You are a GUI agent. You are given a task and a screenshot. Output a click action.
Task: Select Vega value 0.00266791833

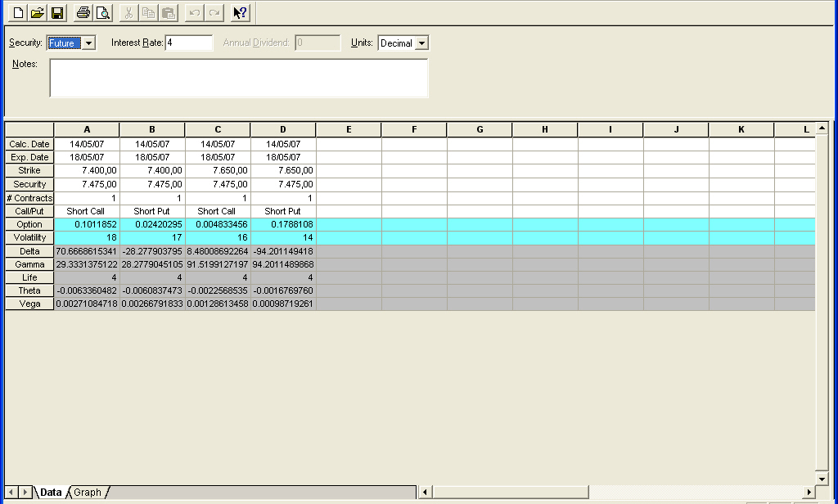[x=152, y=304]
